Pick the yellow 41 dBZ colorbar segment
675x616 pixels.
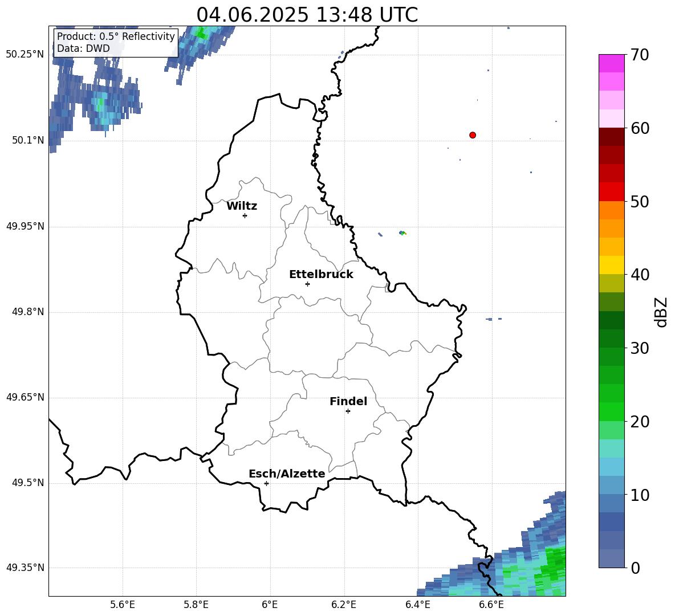tap(612, 265)
